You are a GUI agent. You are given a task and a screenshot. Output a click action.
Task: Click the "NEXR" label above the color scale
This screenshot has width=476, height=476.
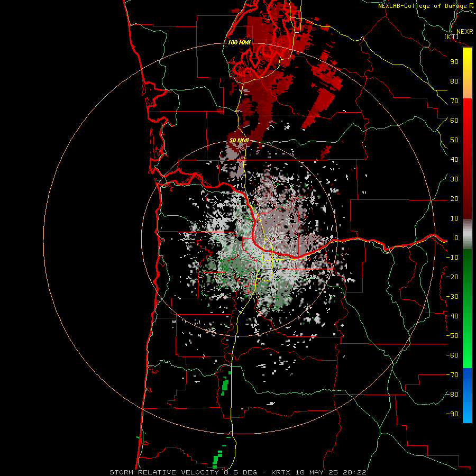point(465,32)
